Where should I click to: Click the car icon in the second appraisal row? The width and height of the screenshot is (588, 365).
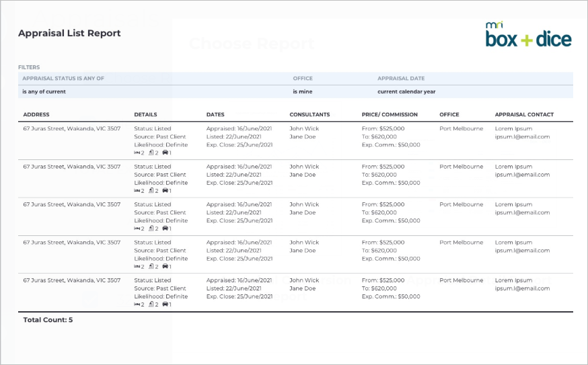tap(165, 190)
